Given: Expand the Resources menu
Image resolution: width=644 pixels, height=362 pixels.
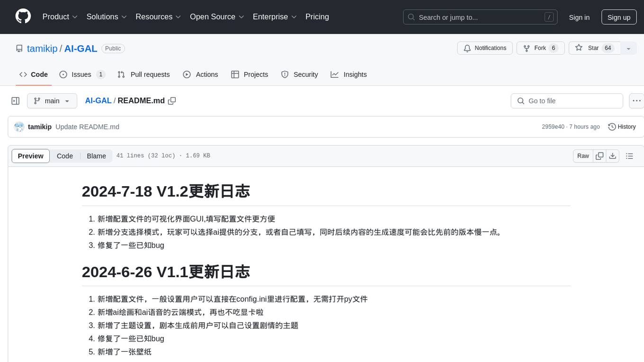Looking at the screenshot, I should 158,17.
